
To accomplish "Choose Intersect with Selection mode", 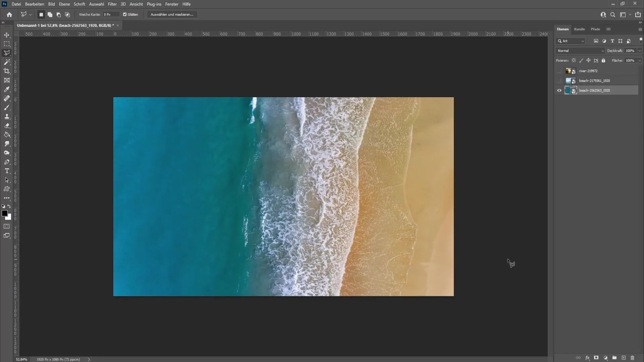I will pos(67,14).
